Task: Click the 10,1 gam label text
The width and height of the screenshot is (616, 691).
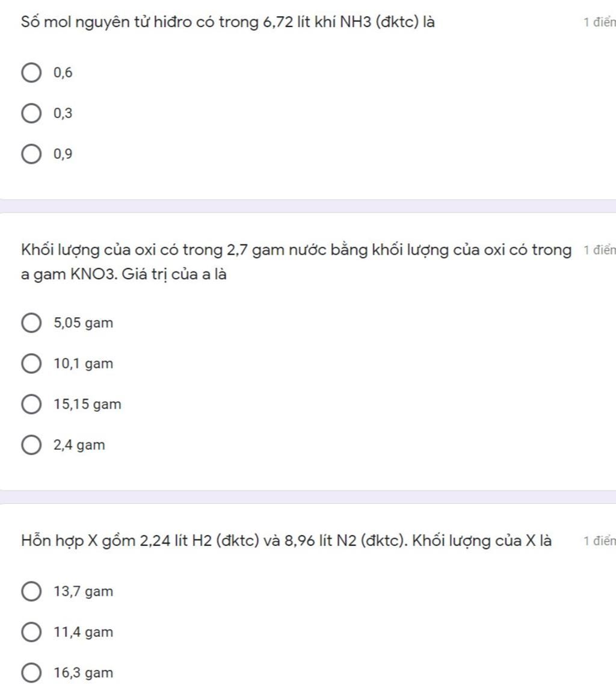Action: click(83, 364)
